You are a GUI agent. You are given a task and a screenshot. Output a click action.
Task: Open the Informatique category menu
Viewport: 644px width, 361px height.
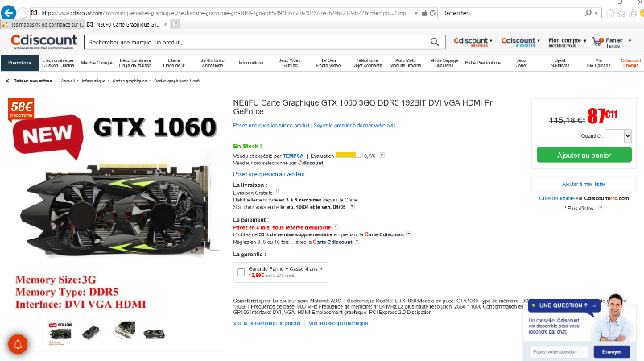click(251, 63)
